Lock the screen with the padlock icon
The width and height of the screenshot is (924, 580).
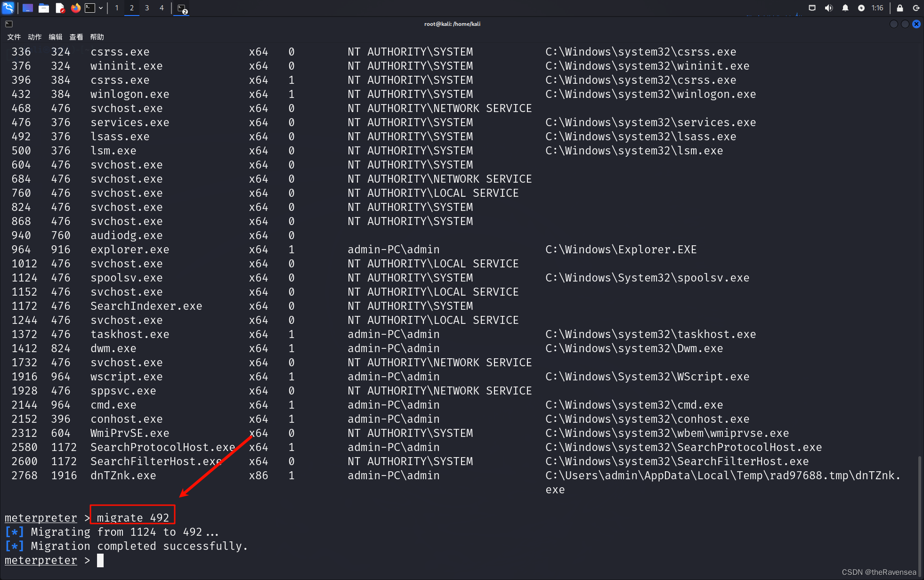tap(900, 8)
